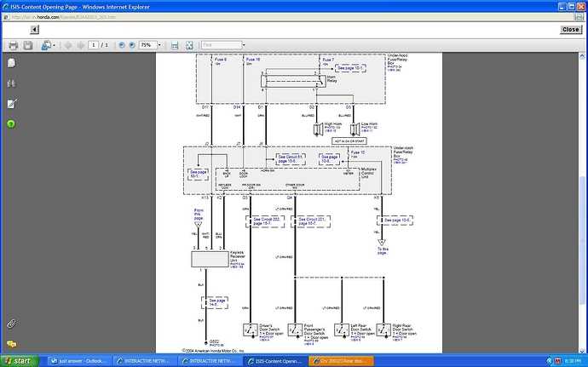The height and width of the screenshot is (367, 588).
Task: Click the browser address bar
Action: [289, 17]
